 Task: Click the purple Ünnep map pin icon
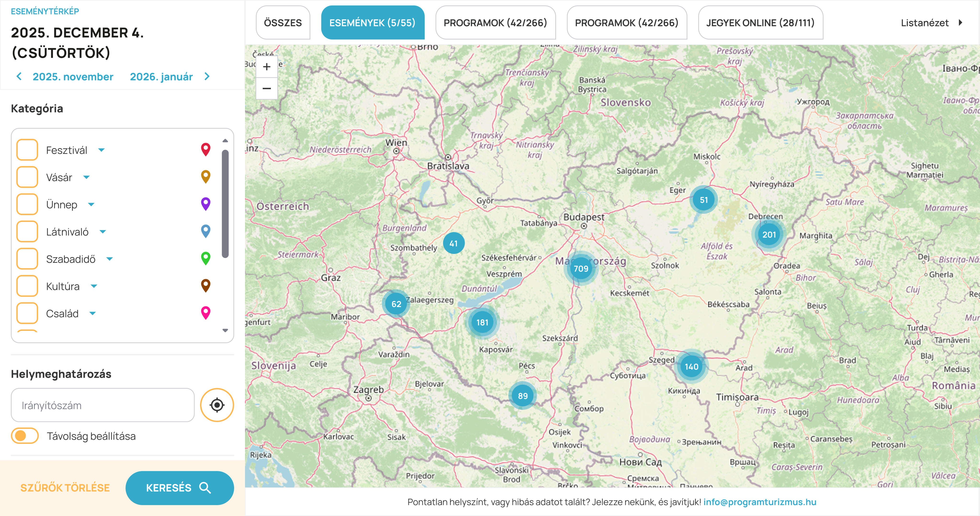coord(206,204)
